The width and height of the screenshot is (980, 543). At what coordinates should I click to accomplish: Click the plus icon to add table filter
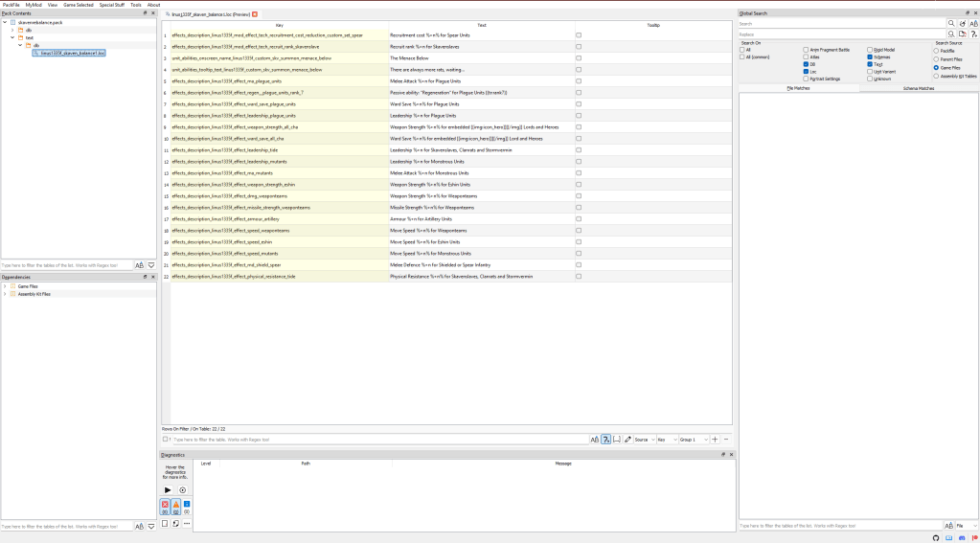click(715, 439)
